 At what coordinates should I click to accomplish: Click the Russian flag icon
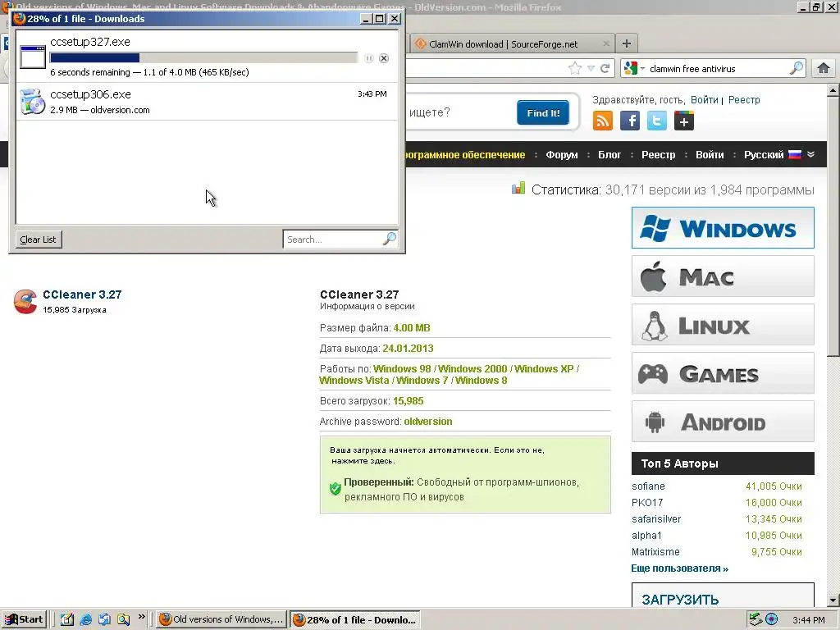tap(795, 154)
